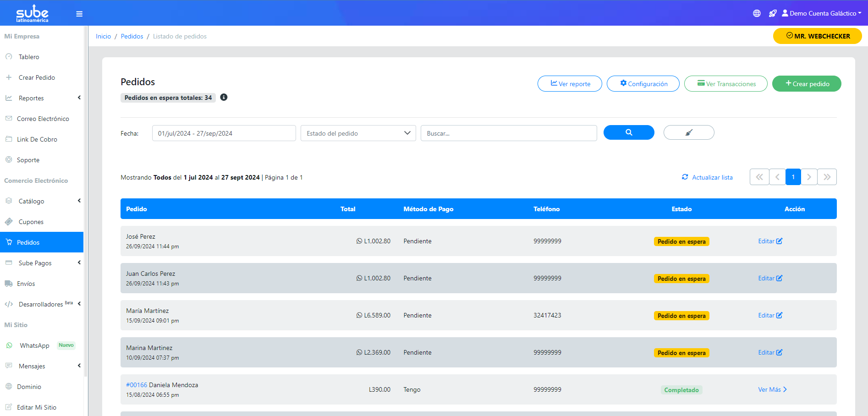Viewport: 868px width, 416px height.
Task: Go to Inicio breadcrumb
Action: pyautogui.click(x=103, y=36)
